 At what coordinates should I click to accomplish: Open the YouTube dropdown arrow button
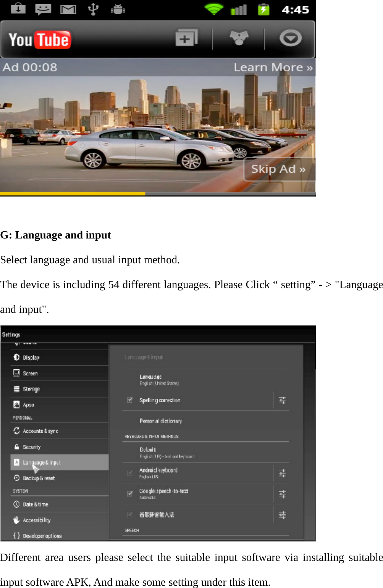(291, 38)
